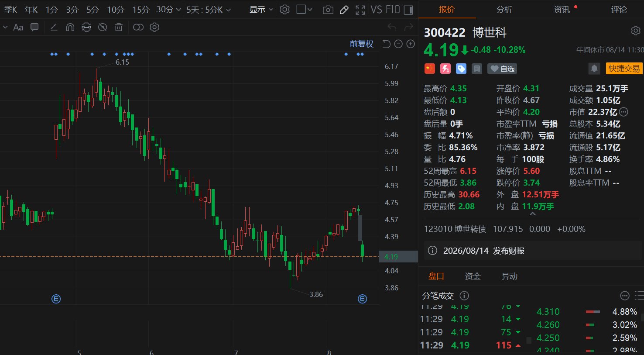Delete drawings with trash icon
The width and height of the screenshot is (644, 355).
[x=119, y=28]
